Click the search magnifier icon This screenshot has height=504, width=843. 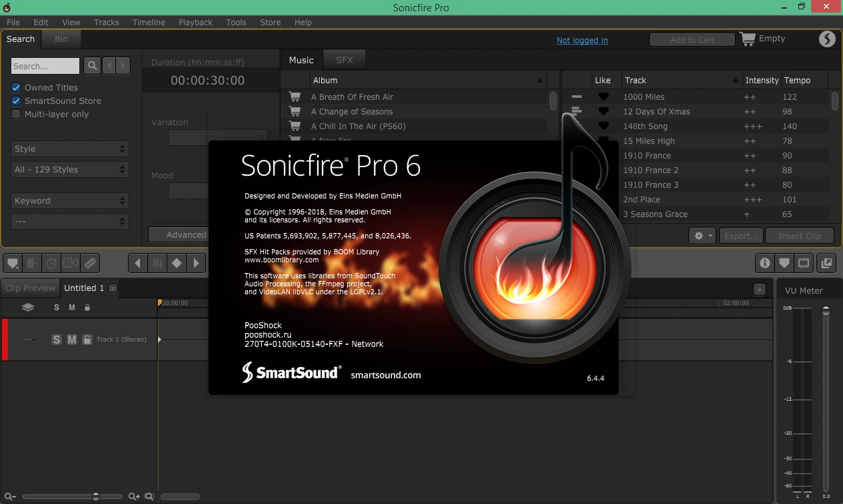tap(92, 66)
